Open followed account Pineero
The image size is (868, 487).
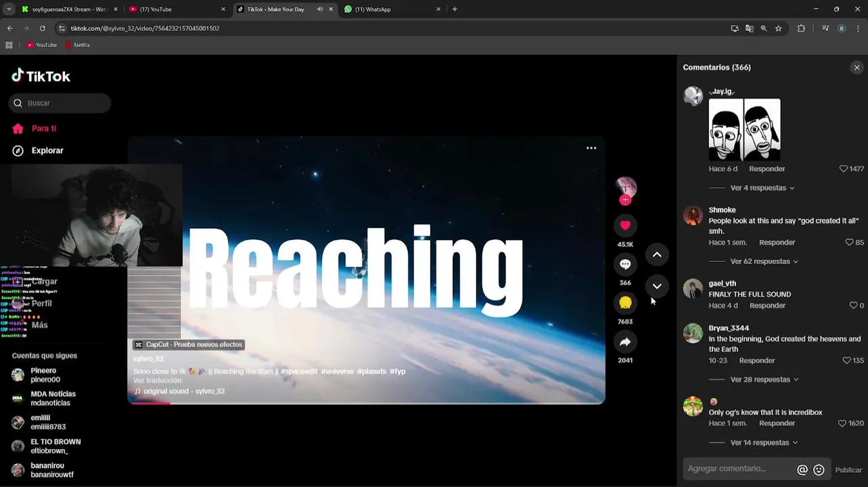point(45,375)
